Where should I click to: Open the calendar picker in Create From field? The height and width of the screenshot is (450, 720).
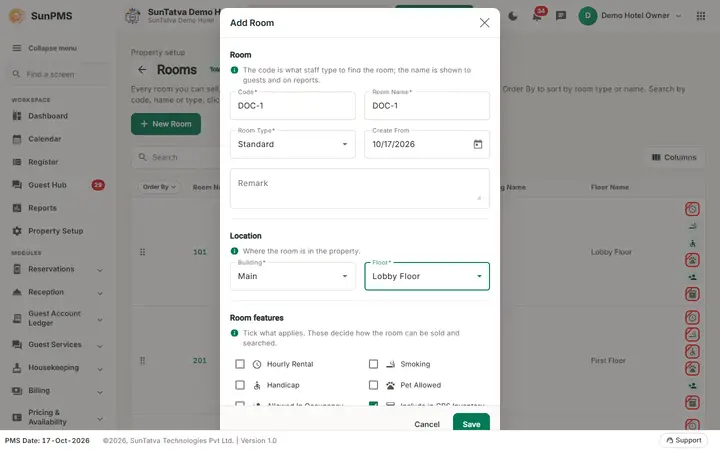click(x=478, y=144)
